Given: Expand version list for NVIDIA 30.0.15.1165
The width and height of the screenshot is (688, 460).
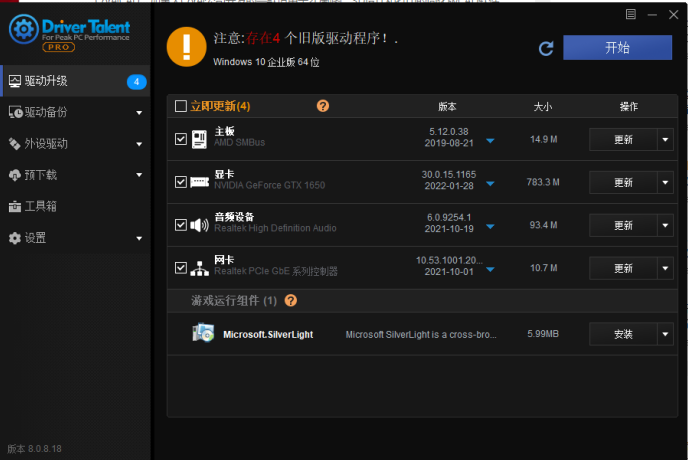Looking at the screenshot, I should [491, 183].
